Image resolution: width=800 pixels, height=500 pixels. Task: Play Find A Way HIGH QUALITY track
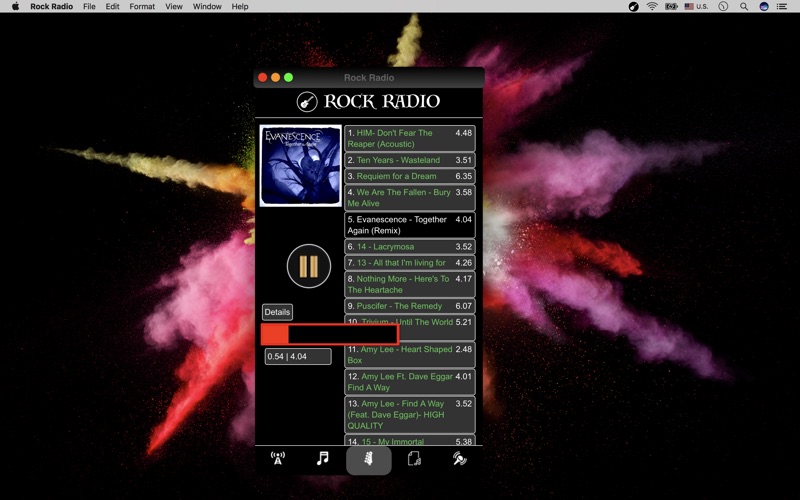pos(410,414)
